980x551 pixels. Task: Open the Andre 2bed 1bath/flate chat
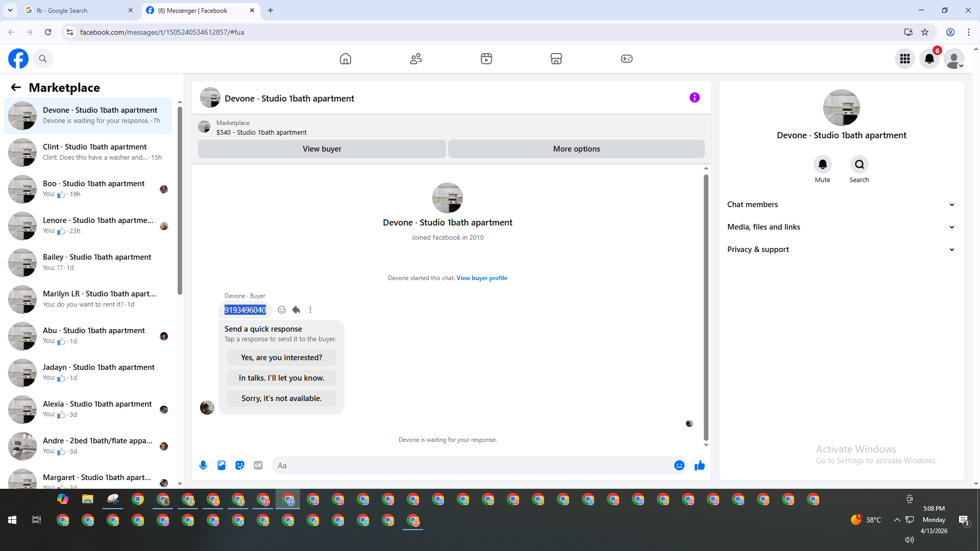[x=88, y=446]
